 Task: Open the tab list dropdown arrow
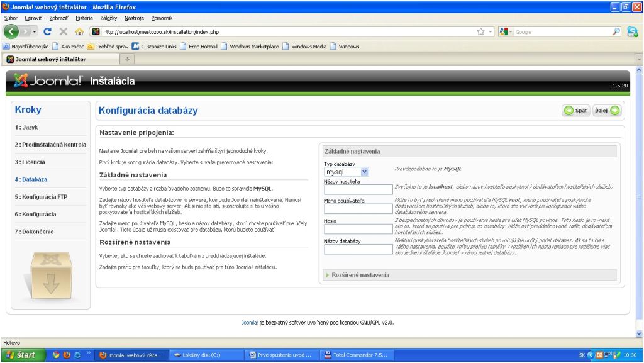click(639, 59)
